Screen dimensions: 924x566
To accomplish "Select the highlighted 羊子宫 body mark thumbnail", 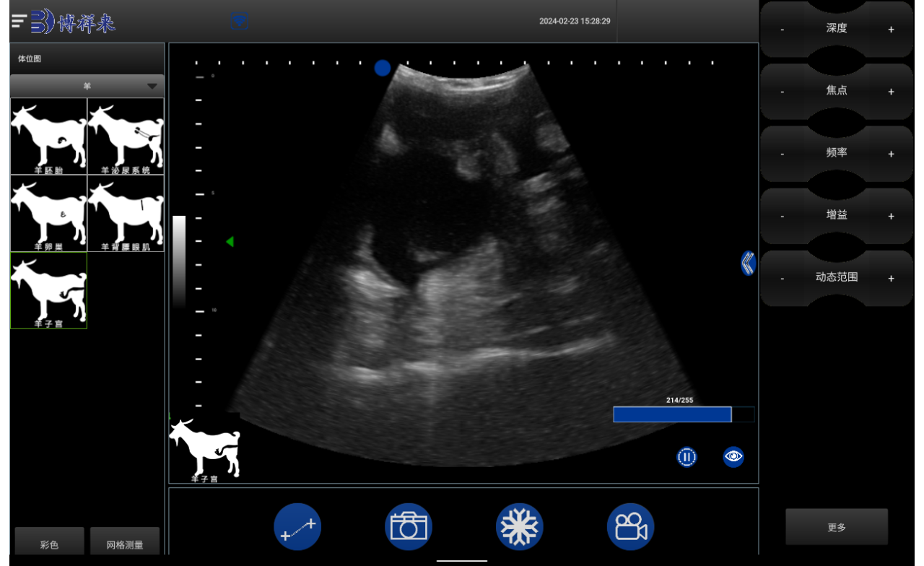I will pyautogui.click(x=48, y=290).
